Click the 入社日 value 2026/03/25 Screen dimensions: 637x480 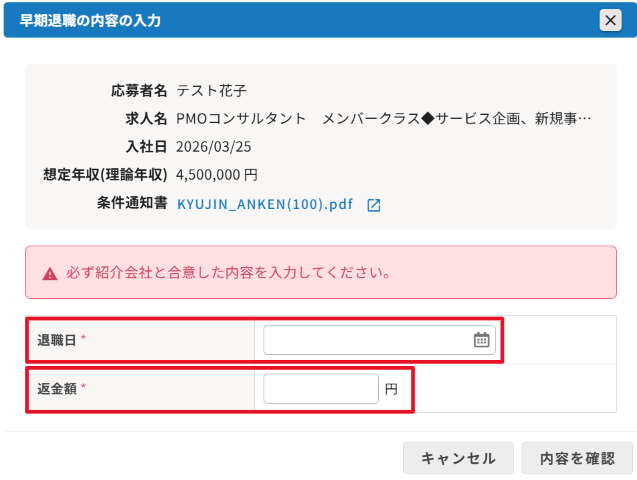point(214,147)
